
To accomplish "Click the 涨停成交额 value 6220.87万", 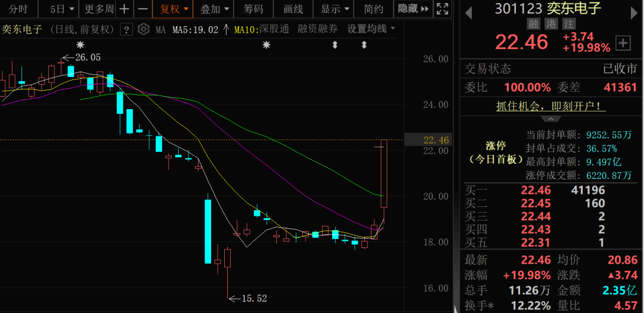I will tap(608, 176).
